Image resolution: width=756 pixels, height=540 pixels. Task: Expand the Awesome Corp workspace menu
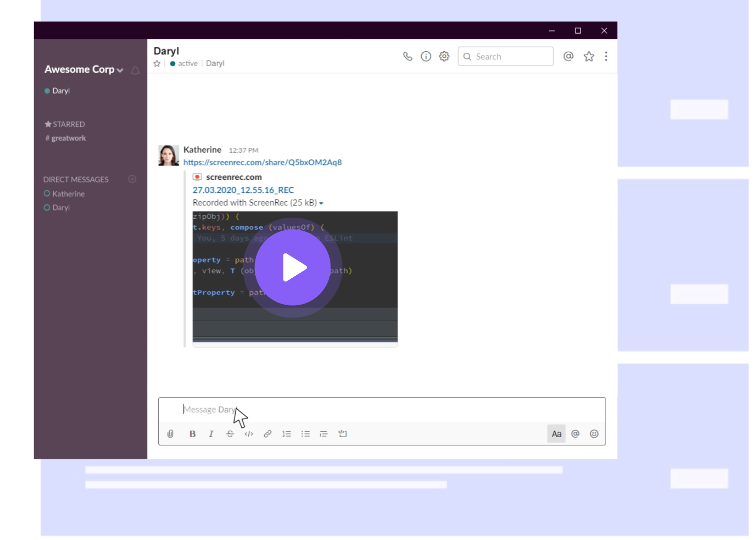pyautogui.click(x=84, y=69)
